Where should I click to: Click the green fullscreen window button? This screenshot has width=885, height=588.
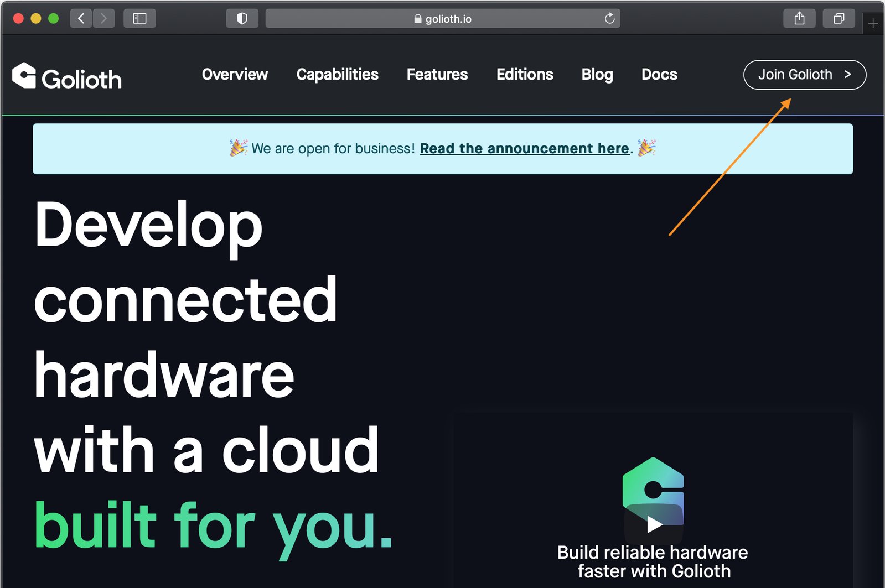click(x=54, y=19)
